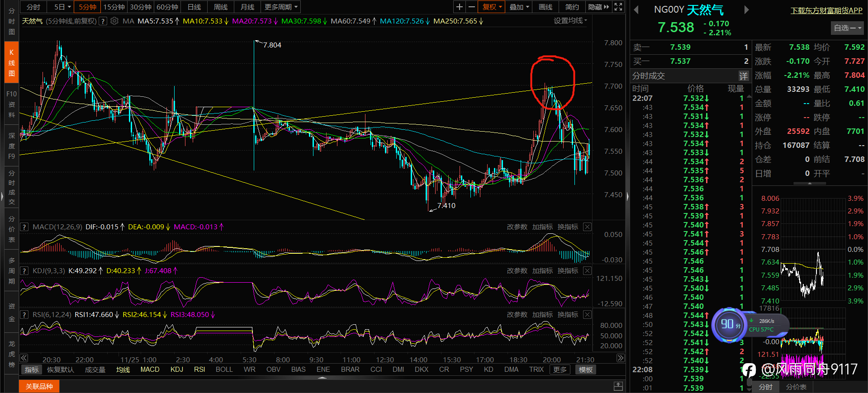Switch to 简约 simplified view
Viewport: 868px width, 393px height.
click(x=572, y=7)
